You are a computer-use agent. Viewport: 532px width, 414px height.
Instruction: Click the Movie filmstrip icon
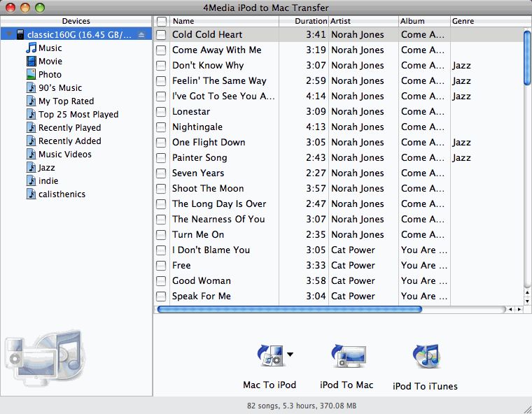tap(31, 61)
